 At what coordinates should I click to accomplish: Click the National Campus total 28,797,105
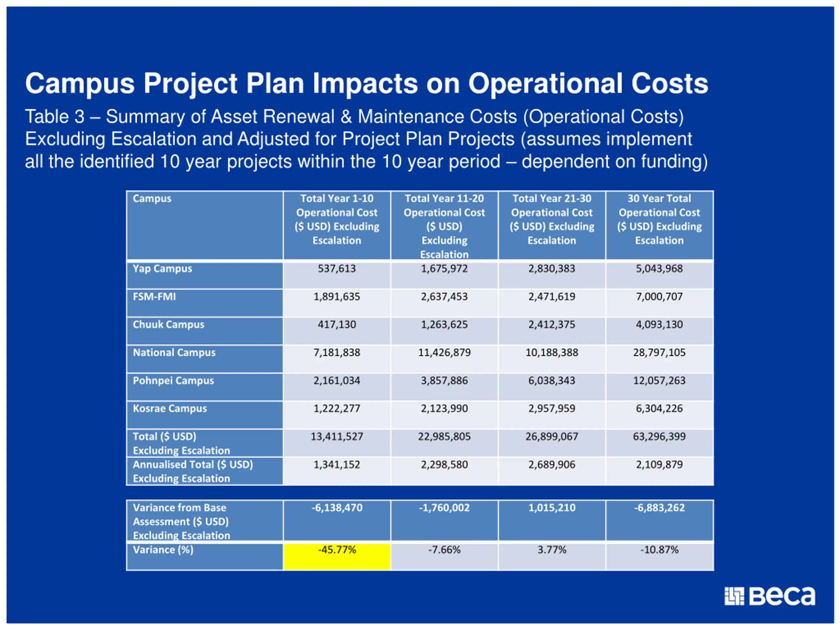659,353
